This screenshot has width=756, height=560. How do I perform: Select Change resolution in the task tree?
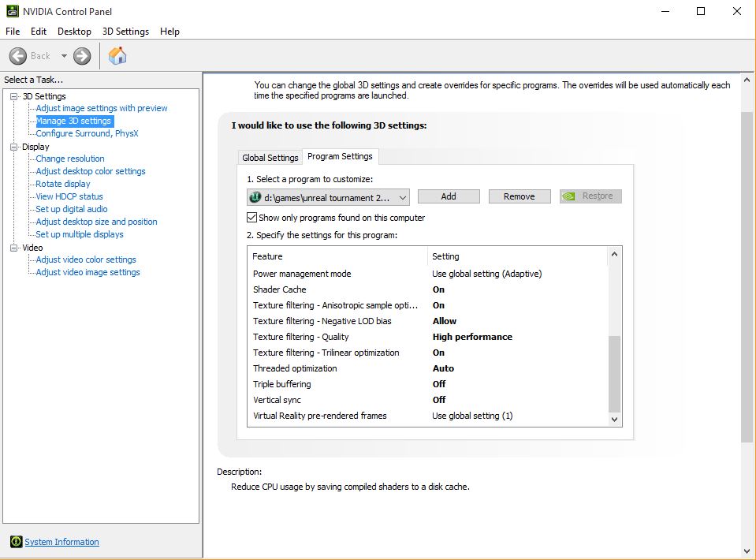(x=70, y=159)
